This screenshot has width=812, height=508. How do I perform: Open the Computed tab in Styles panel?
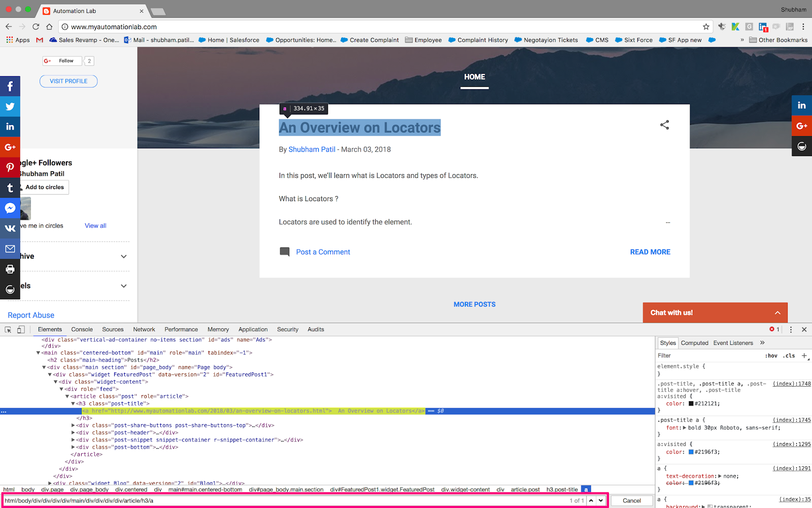pos(694,342)
